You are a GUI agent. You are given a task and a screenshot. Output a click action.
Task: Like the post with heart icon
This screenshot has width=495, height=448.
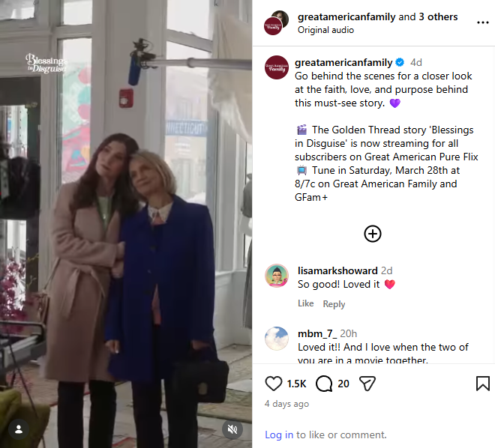pos(274,384)
